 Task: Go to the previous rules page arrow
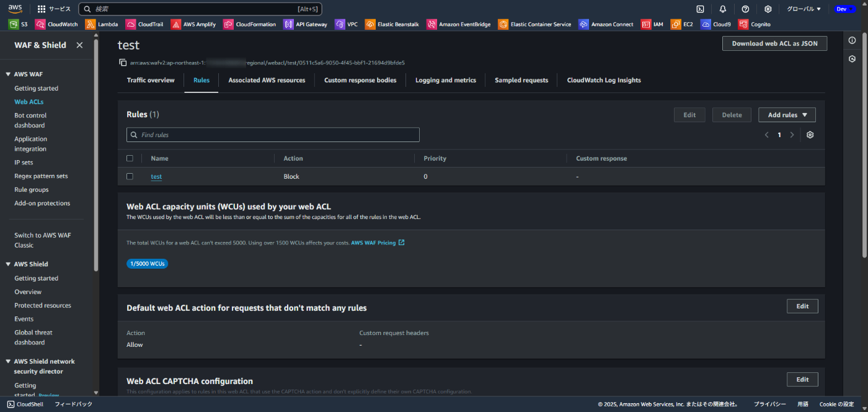click(x=767, y=135)
